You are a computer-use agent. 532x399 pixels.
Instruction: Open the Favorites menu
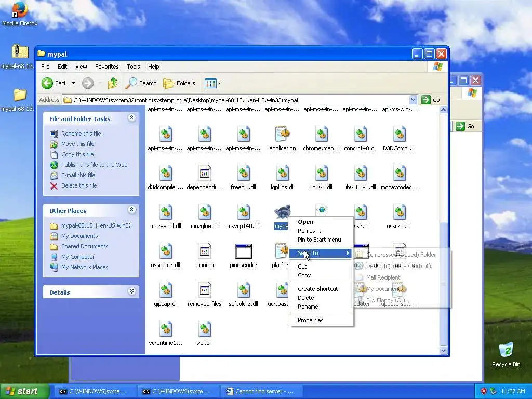(107, 66)
